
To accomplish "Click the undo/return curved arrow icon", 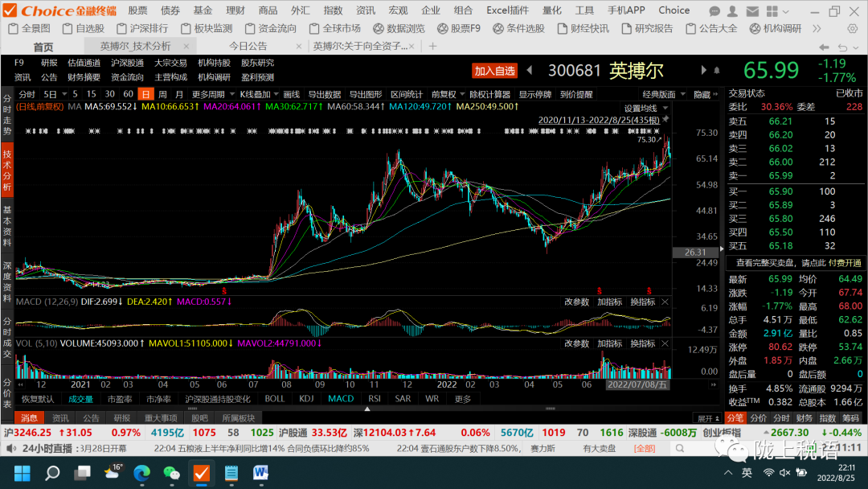I will (842, 47).
